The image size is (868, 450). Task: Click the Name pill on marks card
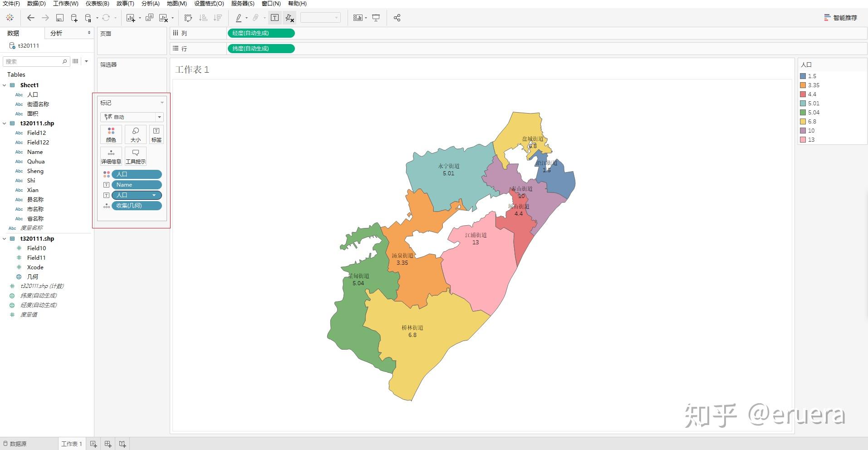point(137,185)
